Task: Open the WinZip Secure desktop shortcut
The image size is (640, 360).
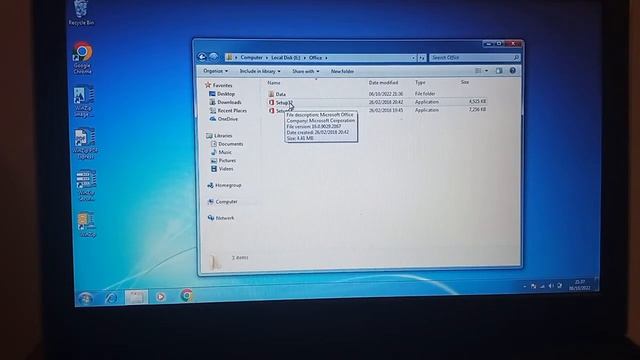Action: point(86,186)
